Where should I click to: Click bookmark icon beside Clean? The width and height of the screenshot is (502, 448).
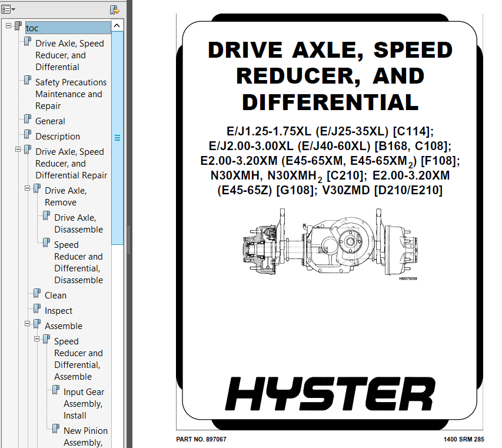pyautogui.click(x=37, y=293)
